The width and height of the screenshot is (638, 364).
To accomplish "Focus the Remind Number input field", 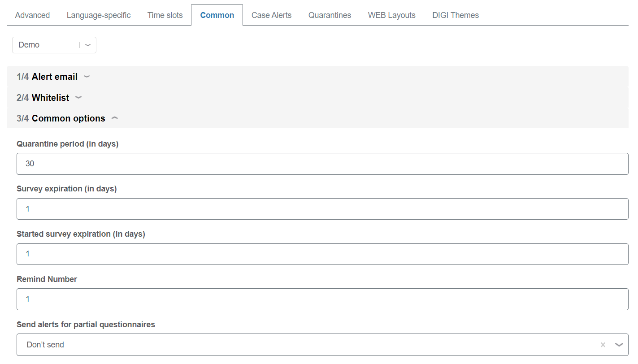I will (322, 299).
